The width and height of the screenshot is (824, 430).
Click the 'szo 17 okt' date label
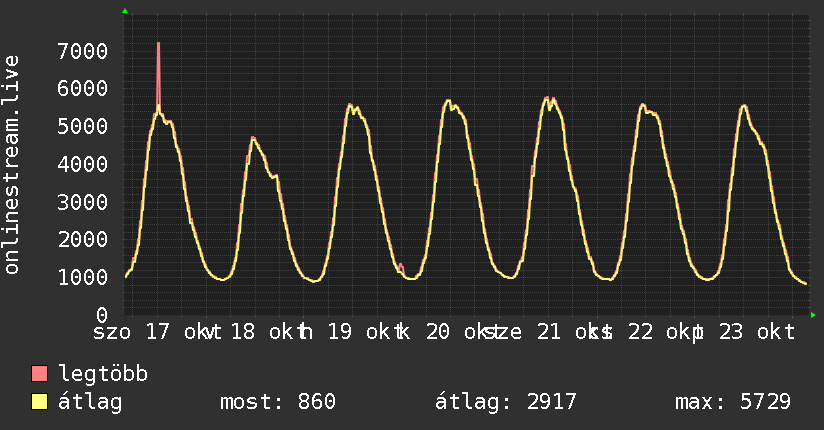pos(151,332)
